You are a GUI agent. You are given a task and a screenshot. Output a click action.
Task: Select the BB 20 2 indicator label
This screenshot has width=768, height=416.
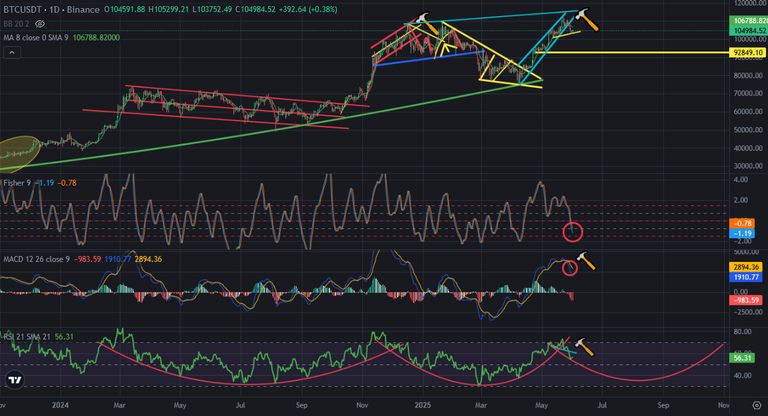16,24
